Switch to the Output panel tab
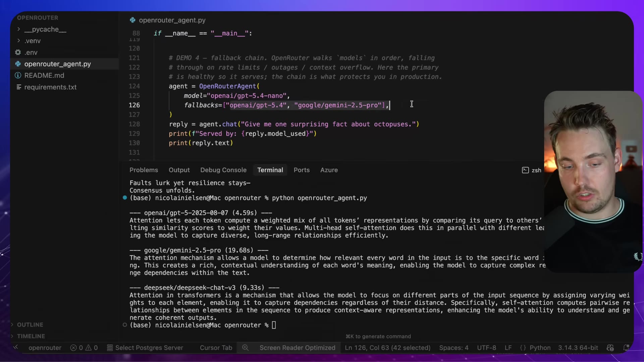 [x=179, y=170]
